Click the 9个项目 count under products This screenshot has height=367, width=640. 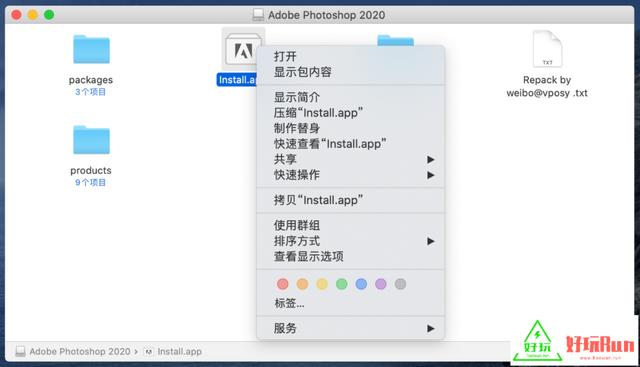(x=91, y=182)
